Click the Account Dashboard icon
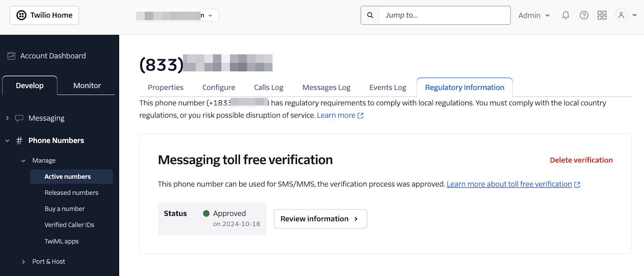This screenshot has width=644, height=276. tap(11, 56)
